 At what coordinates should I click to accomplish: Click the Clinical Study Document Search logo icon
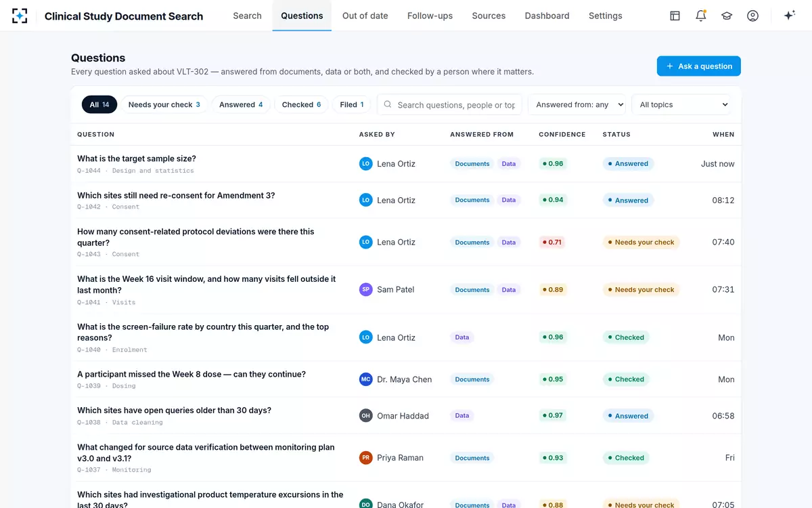(20, 16)
